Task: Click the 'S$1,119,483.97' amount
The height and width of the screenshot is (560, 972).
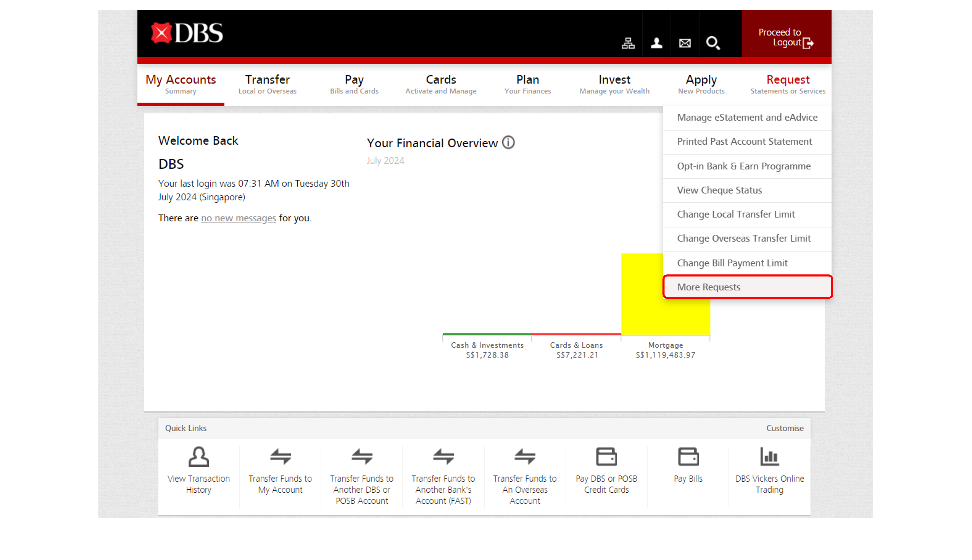Action: [666, 355]
